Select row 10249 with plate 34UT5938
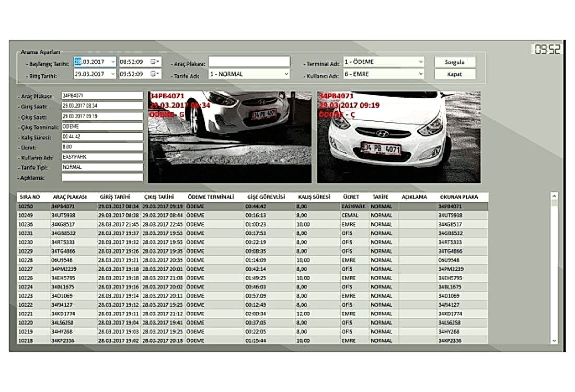 click(252, 215)
